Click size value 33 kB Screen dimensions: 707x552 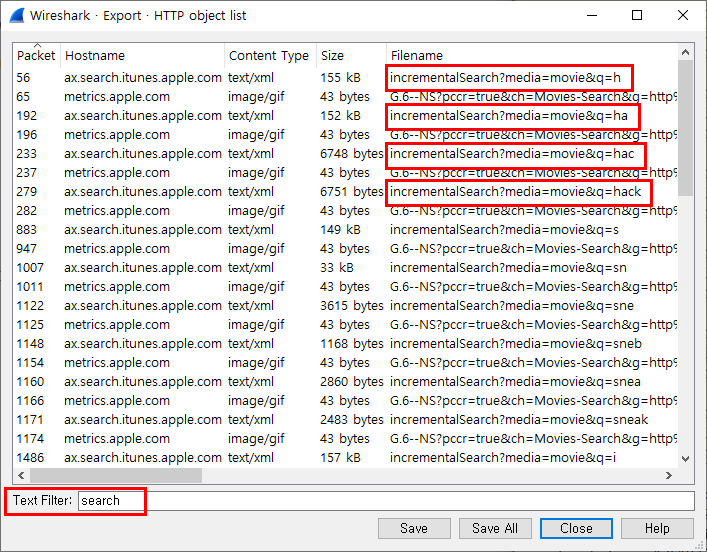tap(337, 267)
